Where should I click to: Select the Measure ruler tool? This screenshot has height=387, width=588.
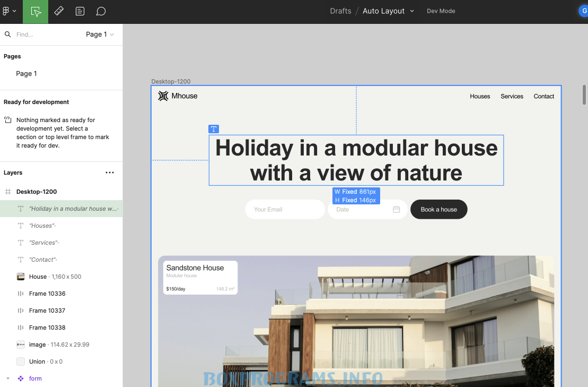coord(59,11)
